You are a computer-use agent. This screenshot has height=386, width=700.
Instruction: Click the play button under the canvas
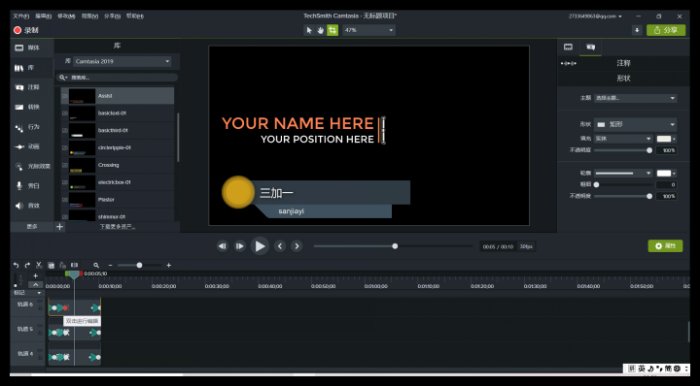tap(260, 246)
